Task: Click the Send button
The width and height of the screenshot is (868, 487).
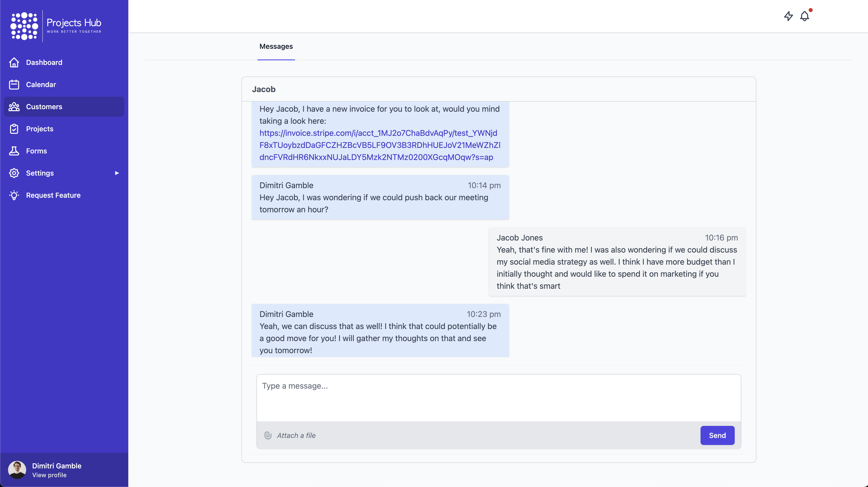Action: click(x=717, y=435)
